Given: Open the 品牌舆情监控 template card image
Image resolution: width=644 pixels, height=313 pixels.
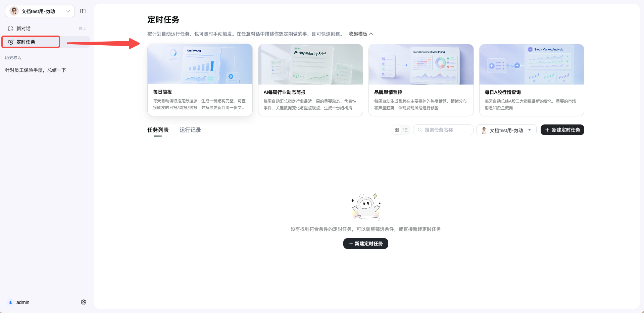Looking at the screenshot, I should click(x=421, y=64).
